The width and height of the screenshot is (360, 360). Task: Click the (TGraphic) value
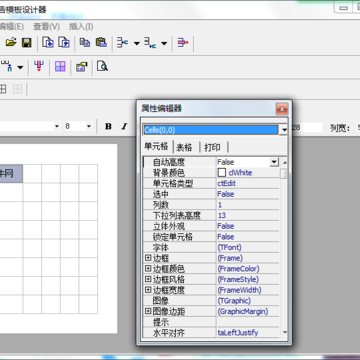pos(234,301)
